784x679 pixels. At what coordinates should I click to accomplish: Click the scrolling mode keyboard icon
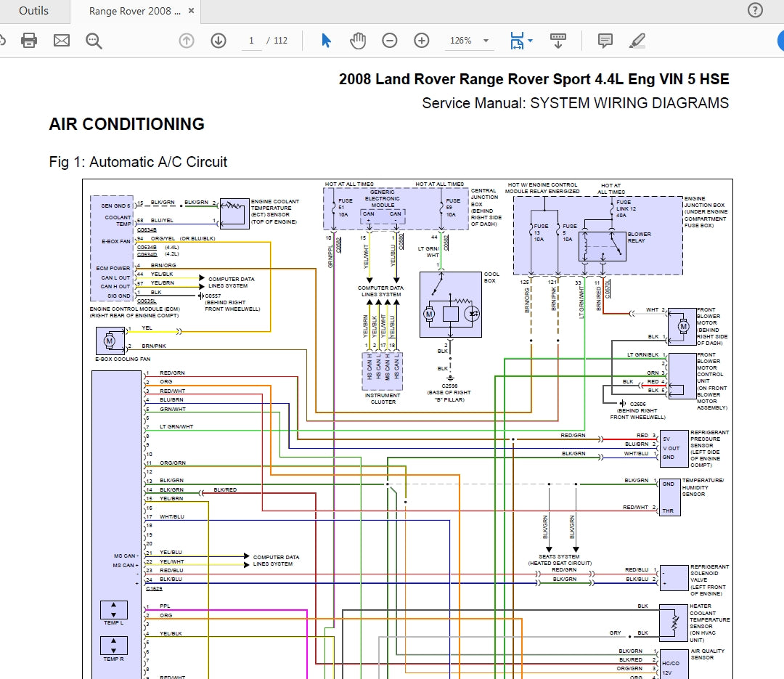tap(558, 41)
